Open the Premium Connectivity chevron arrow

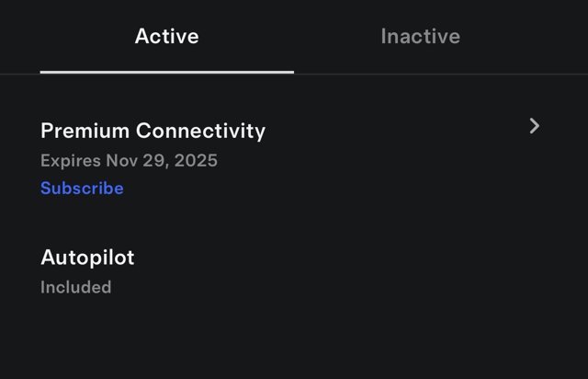tap(535, 126)
